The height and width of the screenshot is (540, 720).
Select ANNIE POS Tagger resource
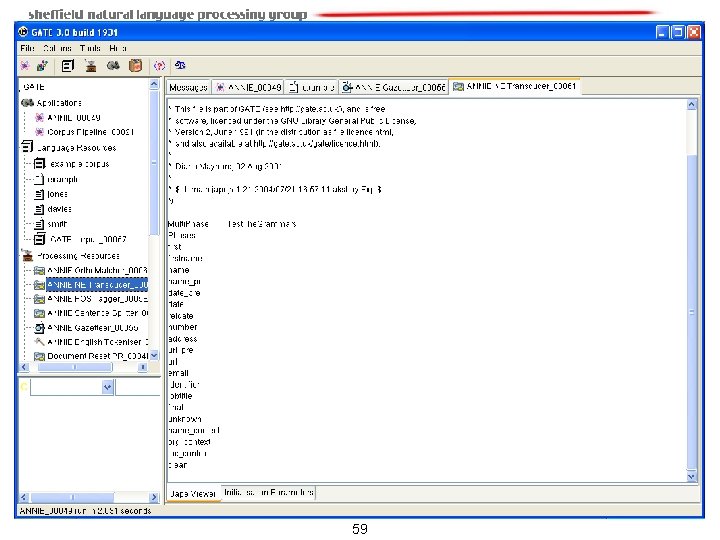pos(97,299)
